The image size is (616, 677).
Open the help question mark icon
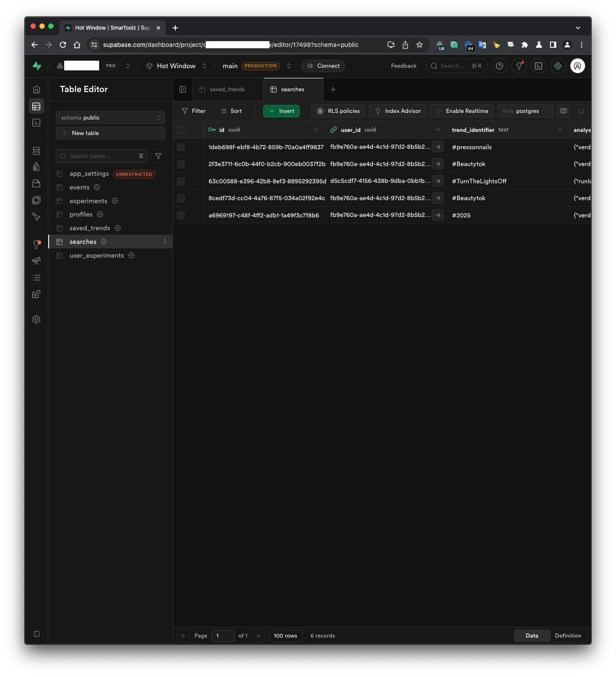pyautogui.click(x=500, y=66)
